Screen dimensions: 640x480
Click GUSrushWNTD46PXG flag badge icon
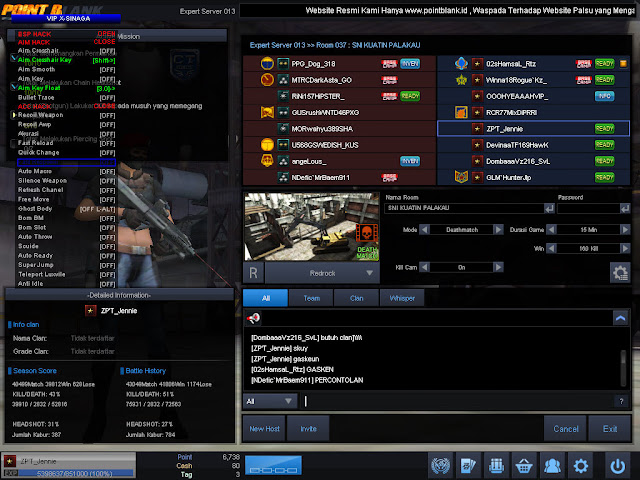point(267,112)
